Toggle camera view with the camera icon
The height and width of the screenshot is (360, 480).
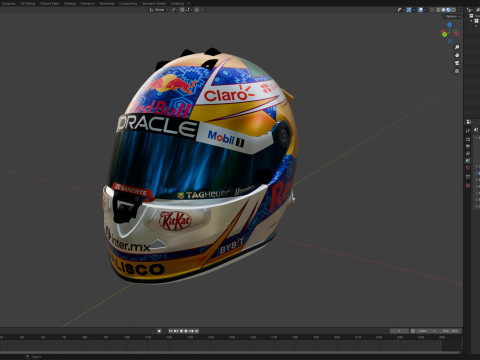coord(457,63)
